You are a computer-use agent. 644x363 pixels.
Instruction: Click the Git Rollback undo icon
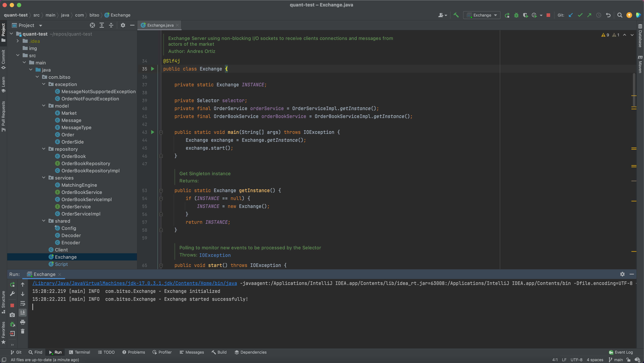[608, 15]
